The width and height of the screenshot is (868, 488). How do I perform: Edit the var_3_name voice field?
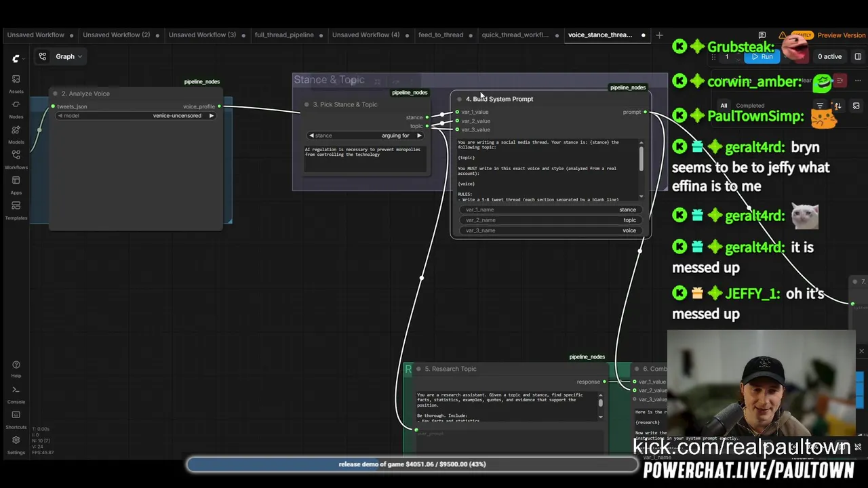[x=549, y=230]
